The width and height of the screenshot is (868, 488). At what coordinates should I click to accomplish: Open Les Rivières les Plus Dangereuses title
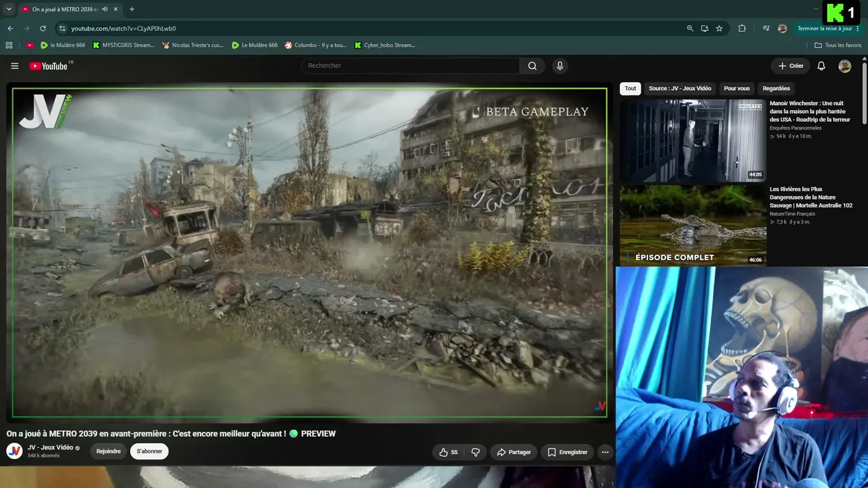click(811, 197)
